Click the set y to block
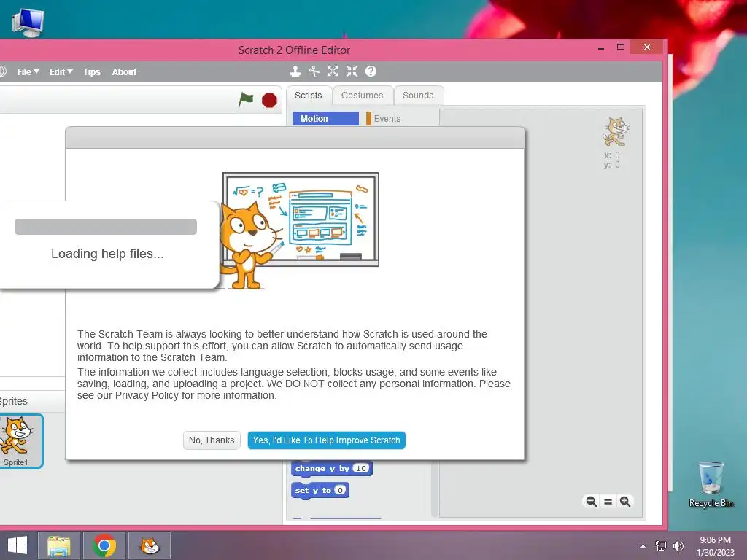Viewport: 747px width, 560px height. (320, 490)
